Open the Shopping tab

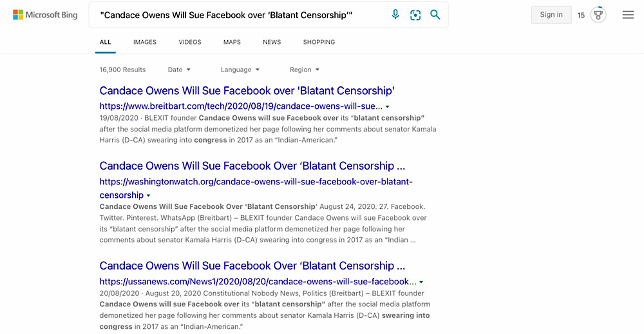319,42
